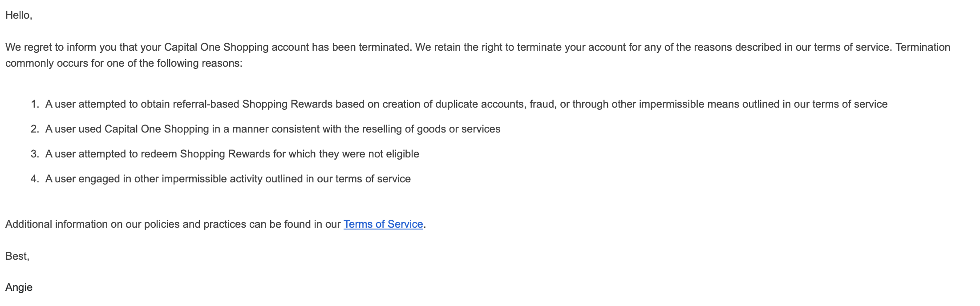Click the list number "2."

tap(35, 129)
